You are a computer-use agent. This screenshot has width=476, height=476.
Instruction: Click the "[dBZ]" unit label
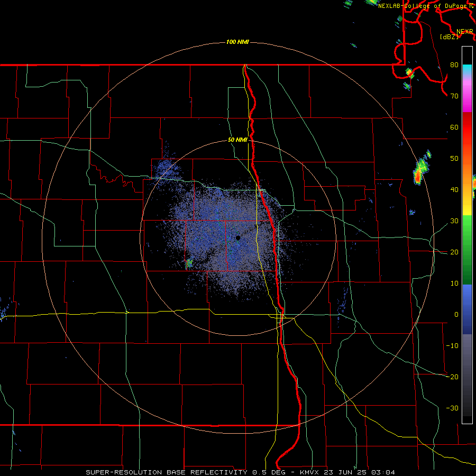click(x=449, y=37)
